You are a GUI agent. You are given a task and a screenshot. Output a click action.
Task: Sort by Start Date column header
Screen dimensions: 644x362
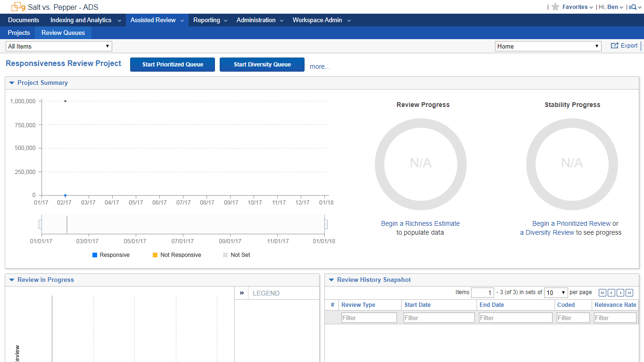click(418, 305)
